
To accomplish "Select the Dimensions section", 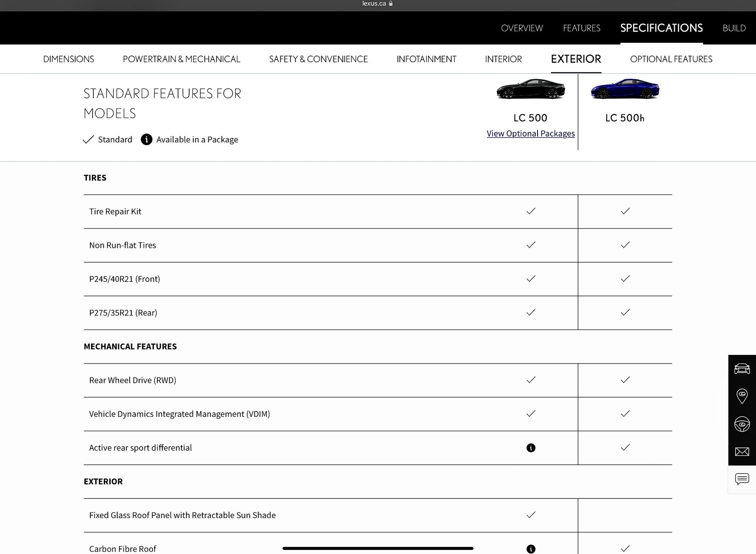I will [68, 59].
